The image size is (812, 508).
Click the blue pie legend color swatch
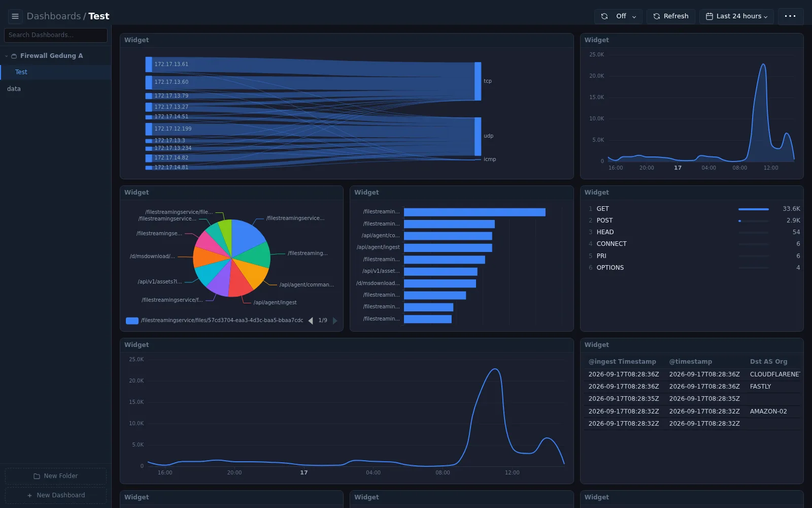pyautogui.click(x=132, y=321)
